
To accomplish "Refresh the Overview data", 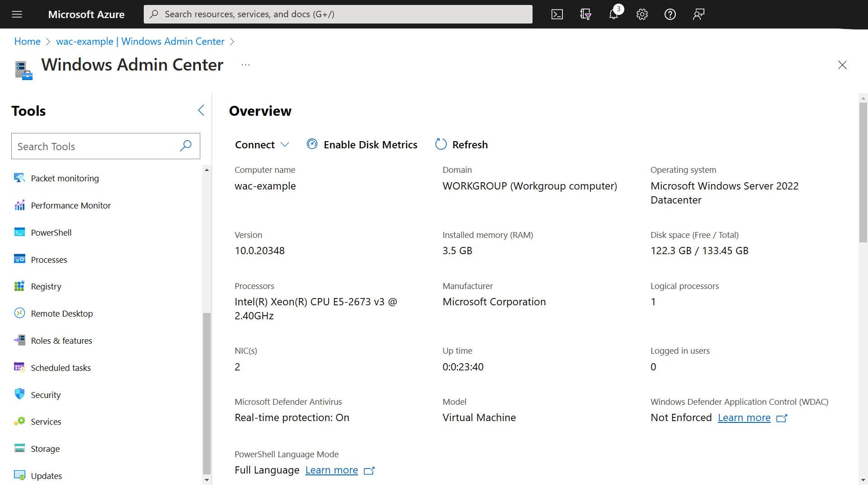I will tap(461, 144).
